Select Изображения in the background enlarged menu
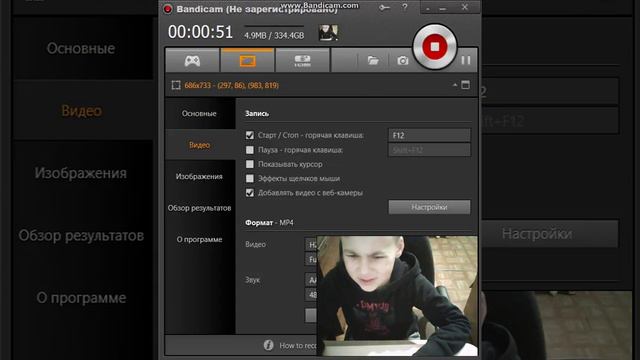The image size is (640, 360). click(81, 173)
